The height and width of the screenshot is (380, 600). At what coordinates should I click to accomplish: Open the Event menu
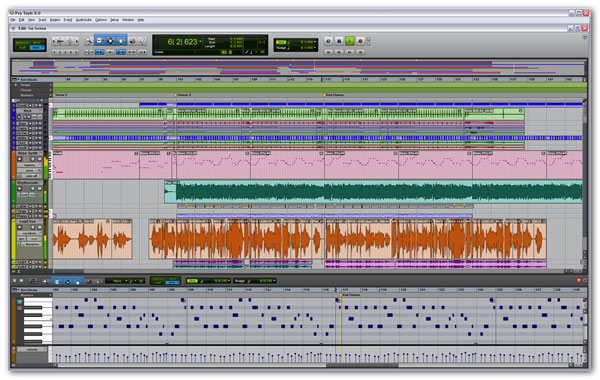click(x=68, y=20)
